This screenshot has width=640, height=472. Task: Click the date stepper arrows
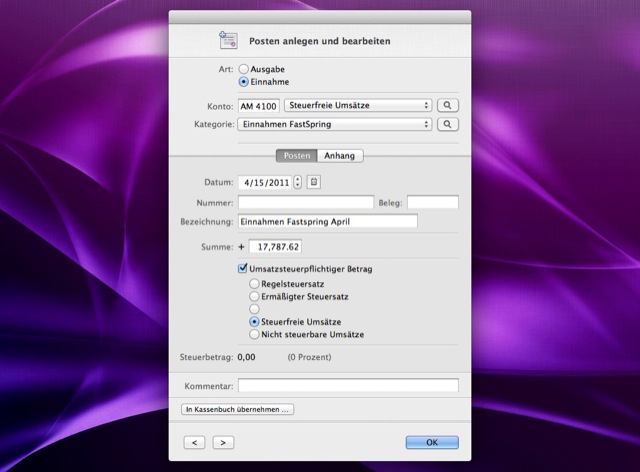[298, 182]
